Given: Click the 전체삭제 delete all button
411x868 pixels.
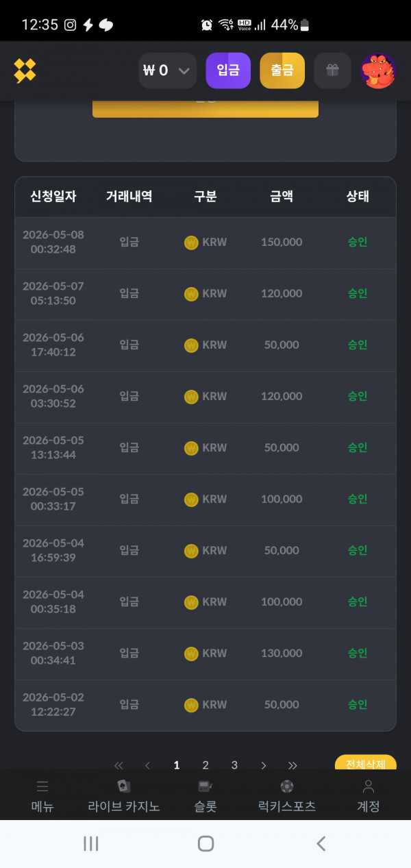Looking at the screenshot, I should [366, 763].
